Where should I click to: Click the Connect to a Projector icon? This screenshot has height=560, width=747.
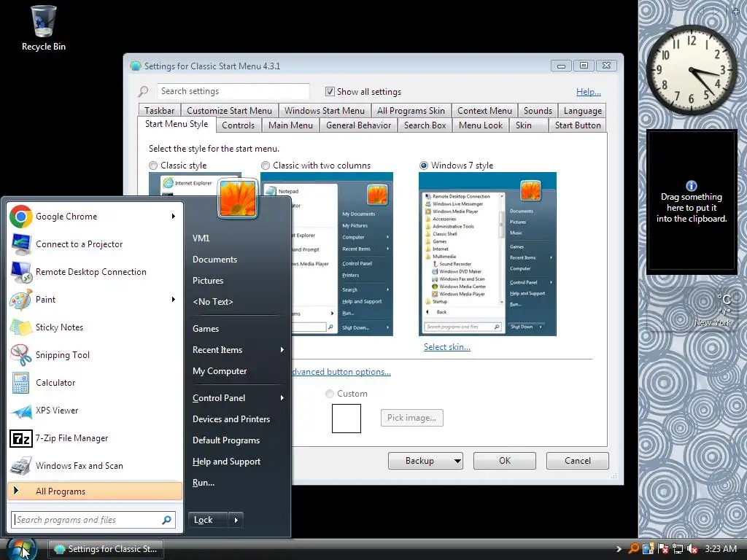coord(21,244)
